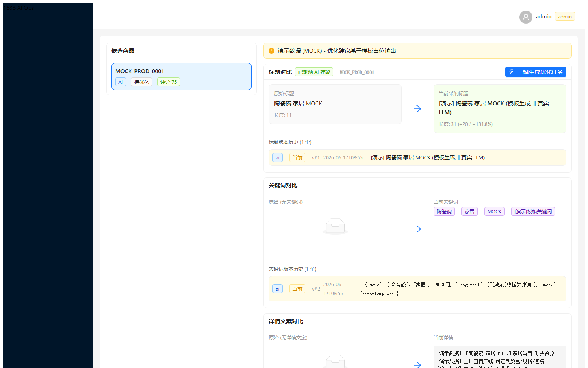Image resolution: width=588 pixels, height=368 pixels.
Task: Click the 已采纳 AI 建议 green tag
Action: point(314,72)
